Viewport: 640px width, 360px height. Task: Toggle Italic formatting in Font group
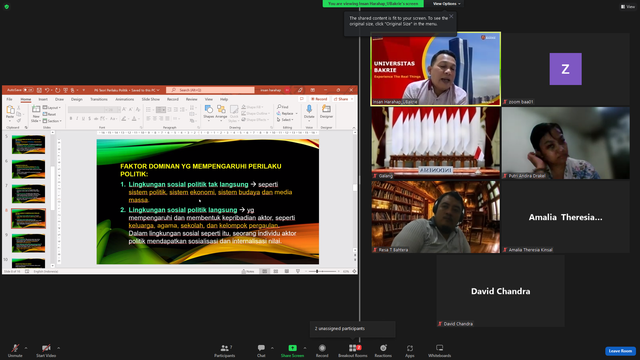point(77,119)
